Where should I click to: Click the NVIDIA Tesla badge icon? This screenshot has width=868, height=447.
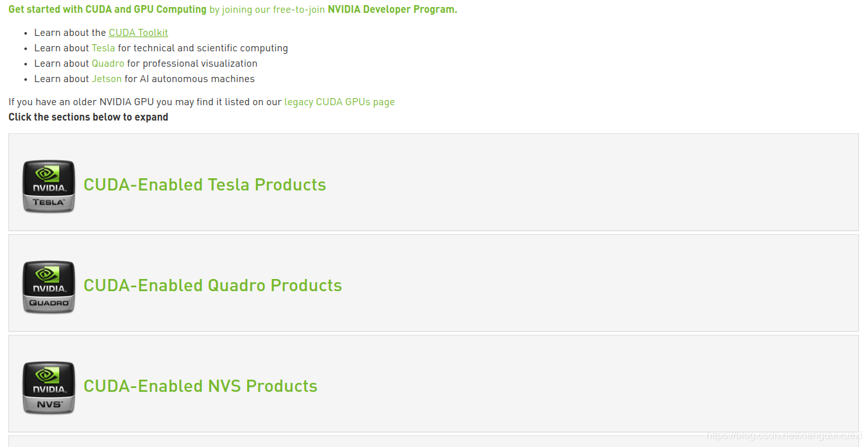[49, 186]
